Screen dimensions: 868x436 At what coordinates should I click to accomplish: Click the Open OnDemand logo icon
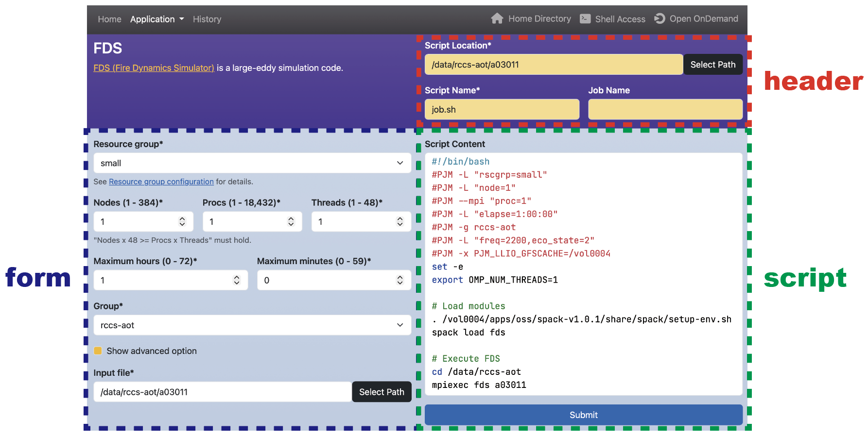point(659,18)
